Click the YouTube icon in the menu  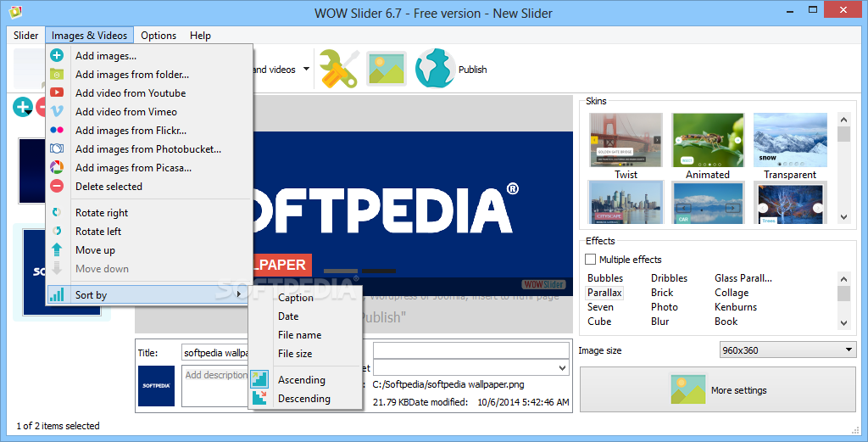(57, 92)
